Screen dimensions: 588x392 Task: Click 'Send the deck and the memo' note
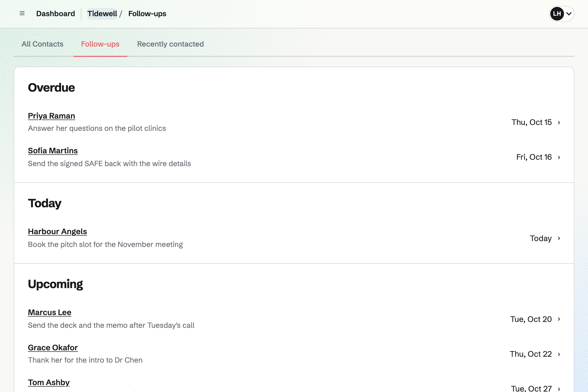pos(111,325)
